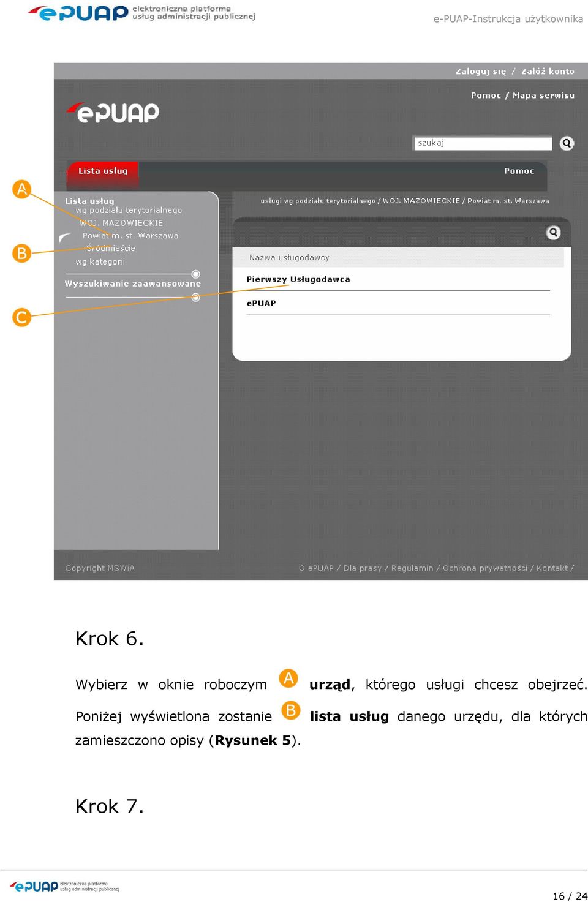
Task: Click the Krok 7. heading
Action: click(110, 806)
